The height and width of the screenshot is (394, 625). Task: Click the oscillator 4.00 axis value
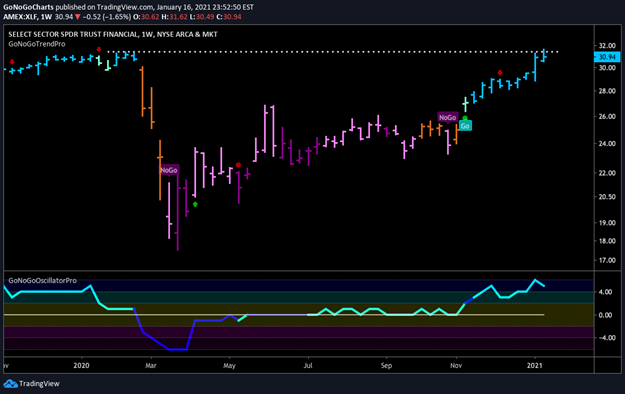[605, 292]
